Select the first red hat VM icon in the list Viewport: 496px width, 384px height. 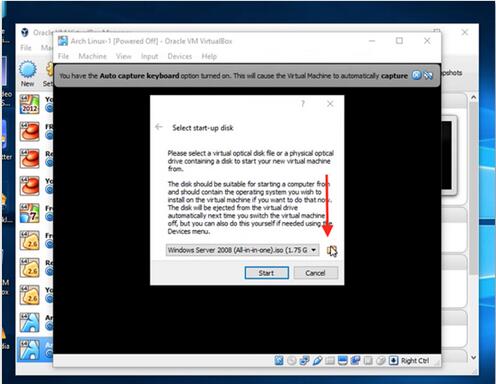[29, 131]
